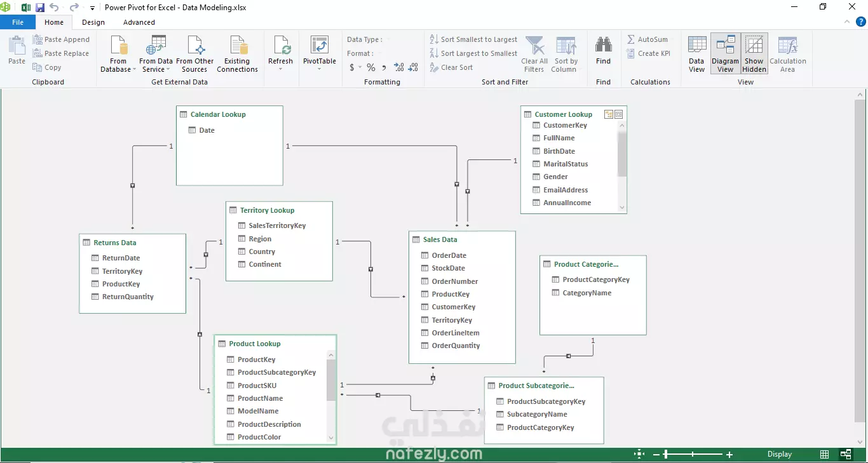Screen dimensions: 868x463
Task: Select Calendar Lookup table header
Action: click(x=218, y=114)
